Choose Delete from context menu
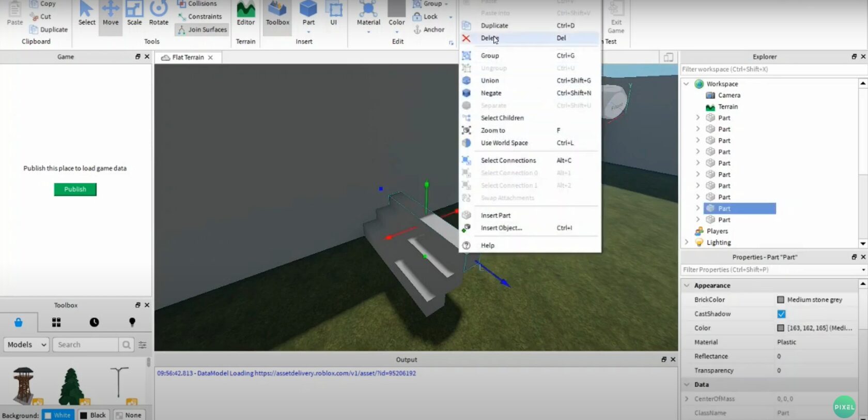 [x=530, y=38]
